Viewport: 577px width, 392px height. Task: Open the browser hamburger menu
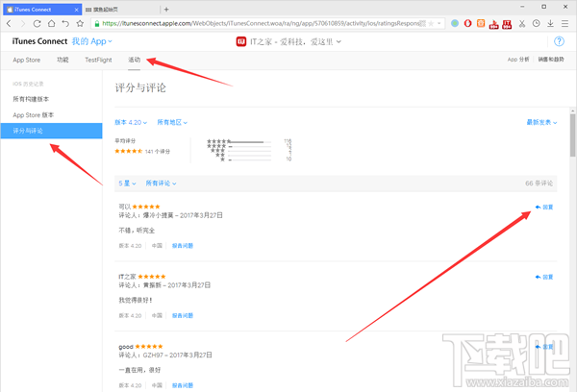(x=564, y=23)
